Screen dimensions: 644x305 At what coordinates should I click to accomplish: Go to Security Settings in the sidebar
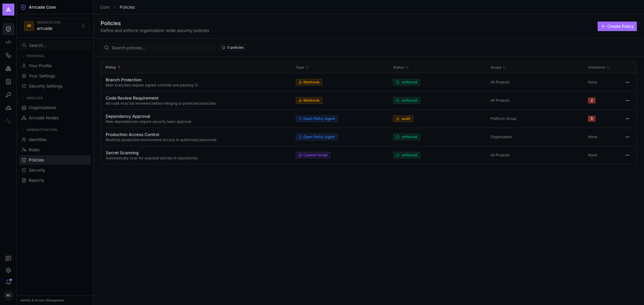click(55, 86)
